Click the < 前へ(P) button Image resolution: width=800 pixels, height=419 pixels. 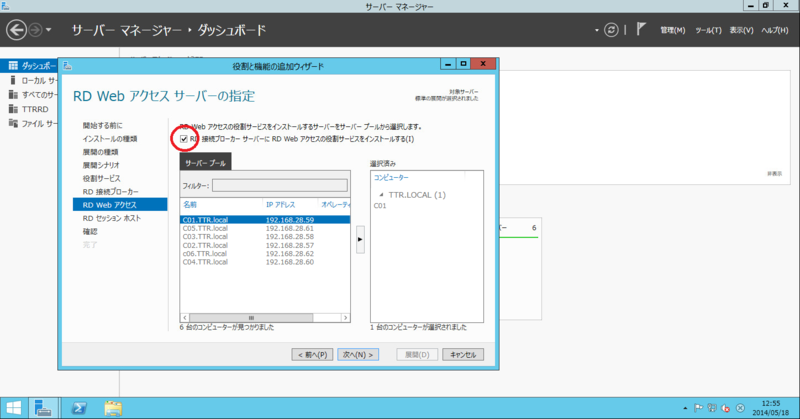312,355
